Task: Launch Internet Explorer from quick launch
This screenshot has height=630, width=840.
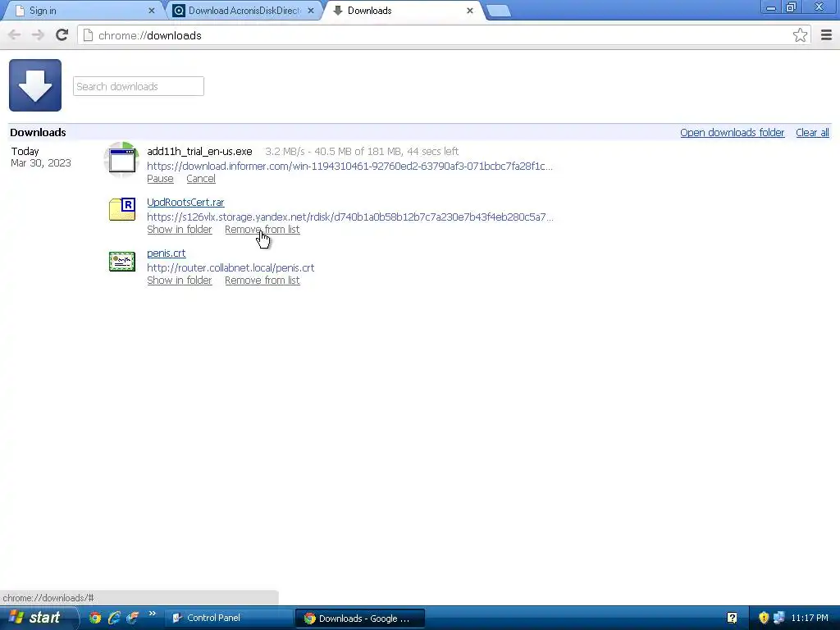Action: pos(113,618)
